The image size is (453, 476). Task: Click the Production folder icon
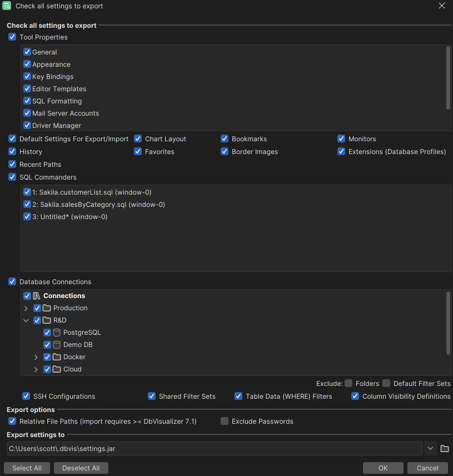[x=47, y=308]
